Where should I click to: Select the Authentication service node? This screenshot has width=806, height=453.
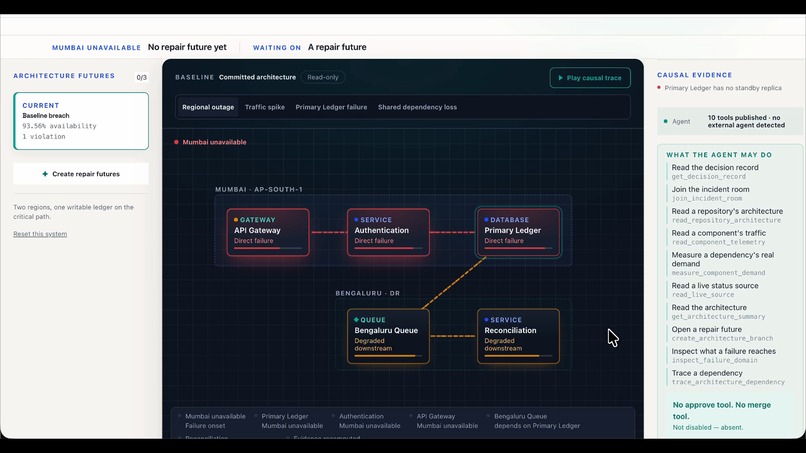point(388,232)
